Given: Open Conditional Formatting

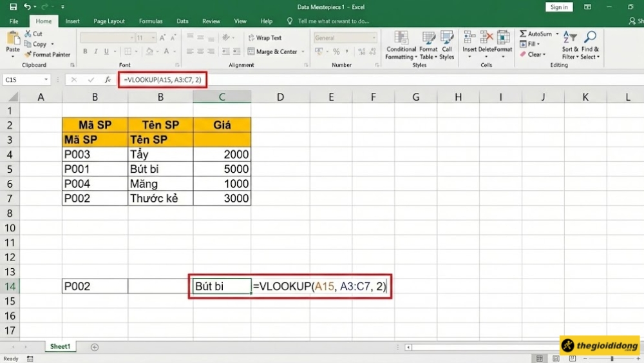Looking at the screenshot, I should tap(401, 45).
